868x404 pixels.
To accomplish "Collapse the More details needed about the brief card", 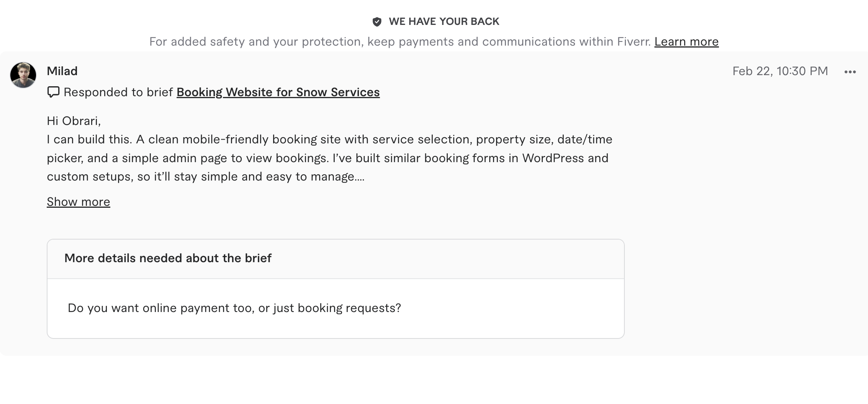I will pos(168,258).
